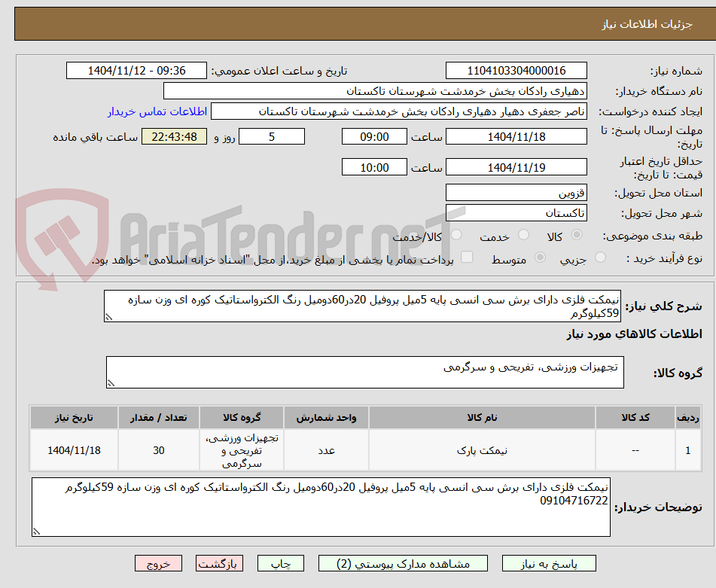Click the استان محل تحویل field قزوین

[x=516, y=193]
